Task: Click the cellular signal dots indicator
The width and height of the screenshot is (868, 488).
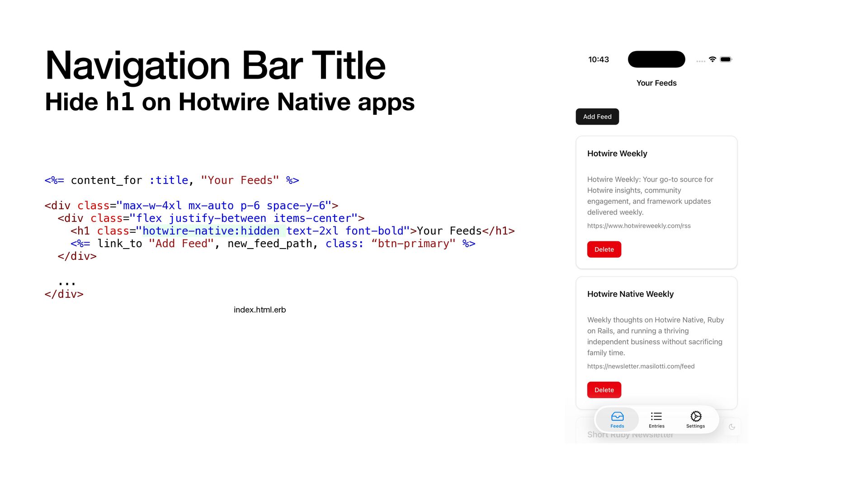Action: [x=700, y=61]
